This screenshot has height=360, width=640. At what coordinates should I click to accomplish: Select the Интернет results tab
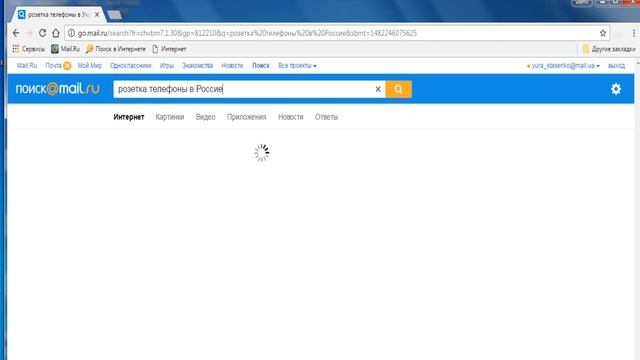click(129, 117)
